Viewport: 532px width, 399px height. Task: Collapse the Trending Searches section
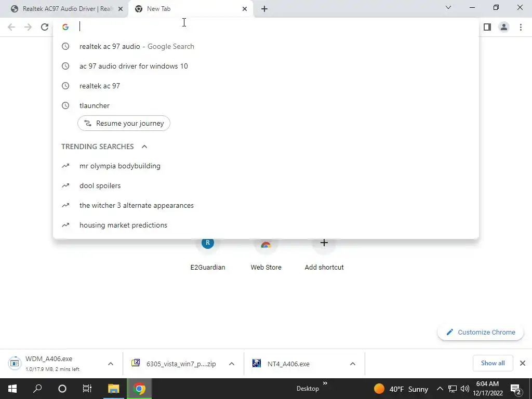coord(144,147)
